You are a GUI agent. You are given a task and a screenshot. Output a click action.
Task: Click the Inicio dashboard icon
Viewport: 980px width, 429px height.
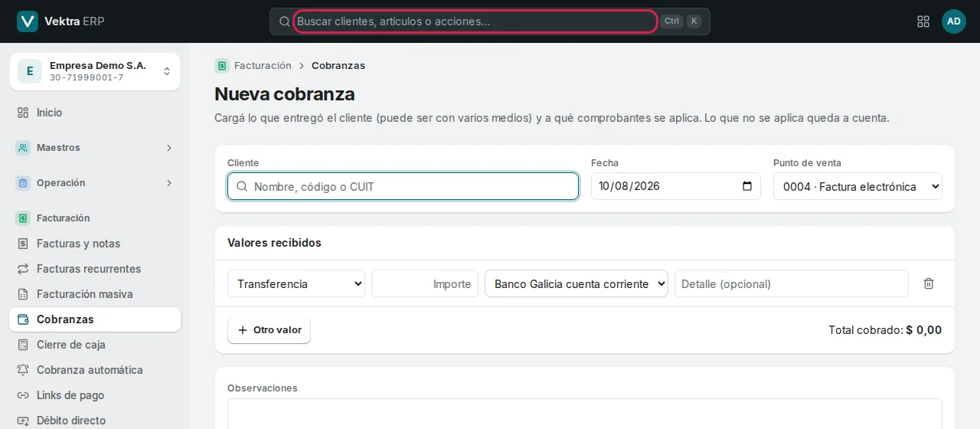point(23,113)
